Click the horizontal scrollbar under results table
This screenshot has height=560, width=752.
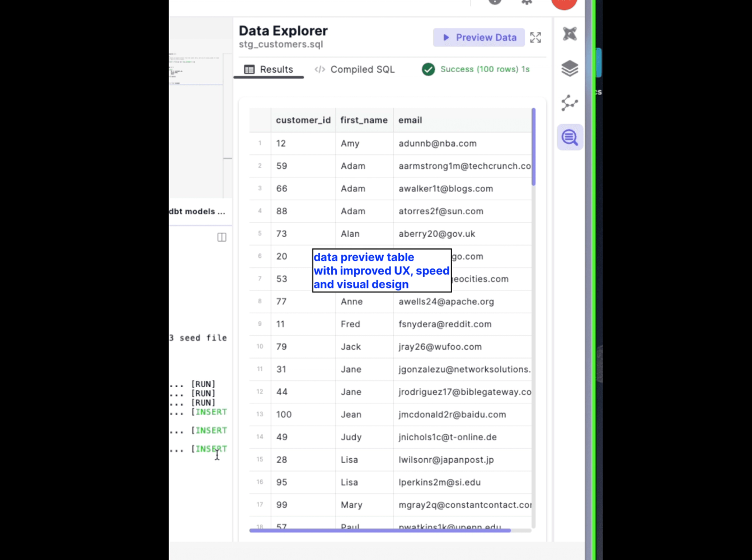tap(380, 530)
